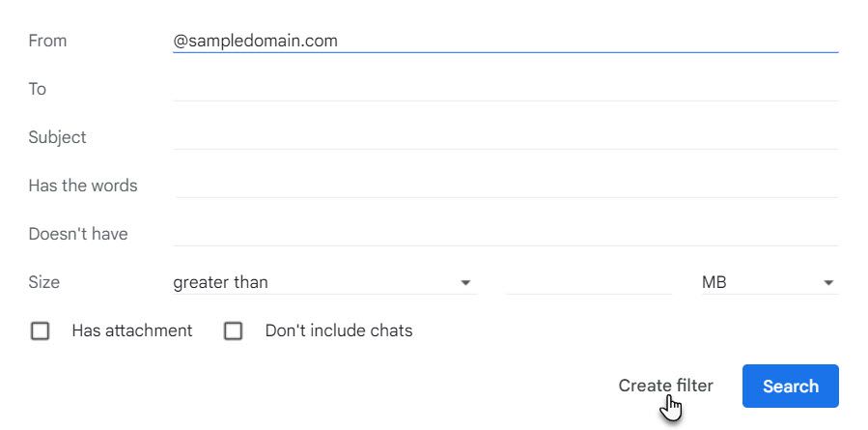The image size is (868, 430).
Task: Click the Size row label
Action: tap(43, 282)
